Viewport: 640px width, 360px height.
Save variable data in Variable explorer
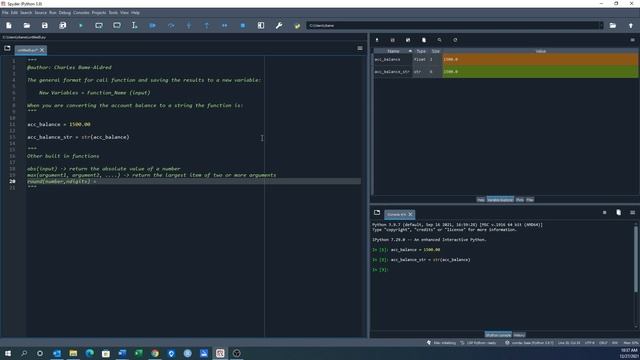click(392, 40)
